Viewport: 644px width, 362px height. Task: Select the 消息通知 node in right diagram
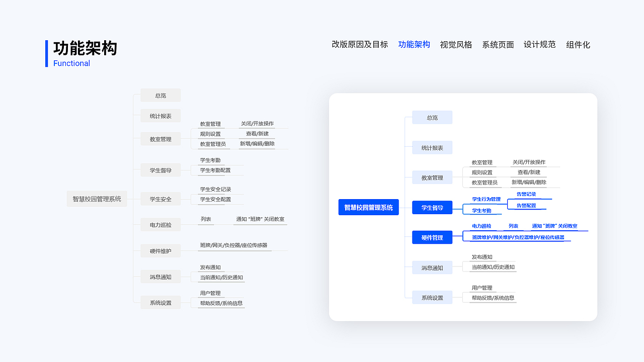coord(432,267)
